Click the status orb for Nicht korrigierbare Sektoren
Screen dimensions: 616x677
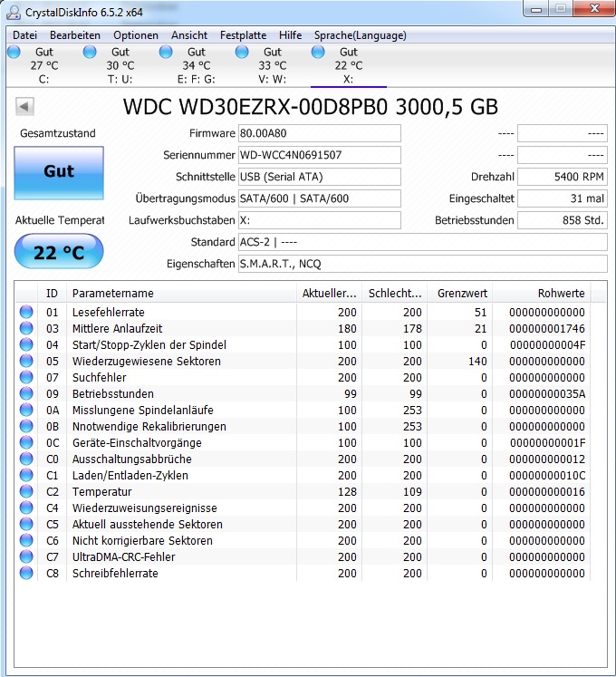tap(26, 540)
